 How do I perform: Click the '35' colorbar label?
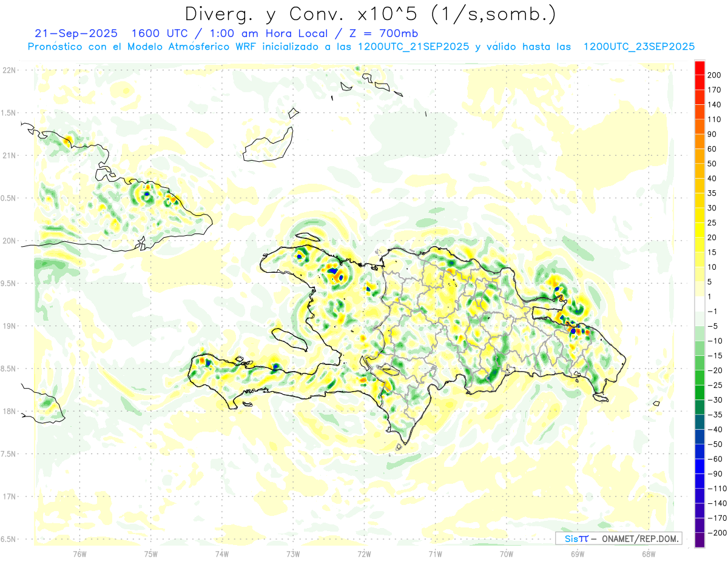tap(713, 193)
